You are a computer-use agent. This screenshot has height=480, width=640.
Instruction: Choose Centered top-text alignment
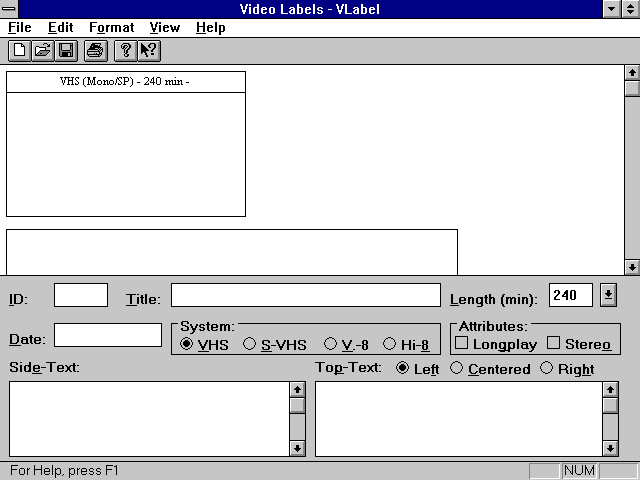coord(457,368)
